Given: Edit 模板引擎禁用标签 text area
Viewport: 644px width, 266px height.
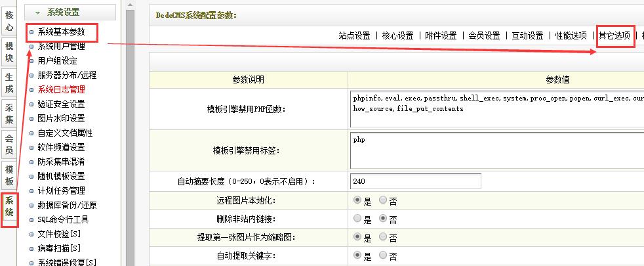Looking at the screenshot, I should pos(497,150).
